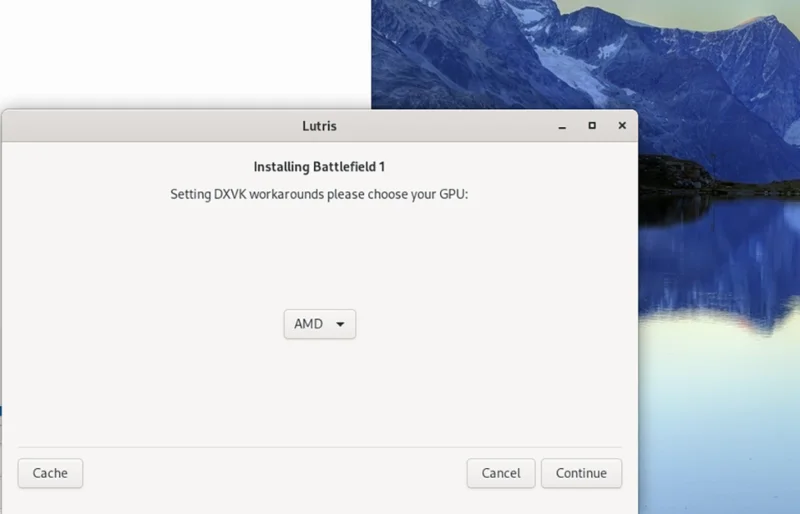Maximize the Lutris installer window
Image resolution: width=800 pixels, height=514 pixels.
[x=592, y=126]
